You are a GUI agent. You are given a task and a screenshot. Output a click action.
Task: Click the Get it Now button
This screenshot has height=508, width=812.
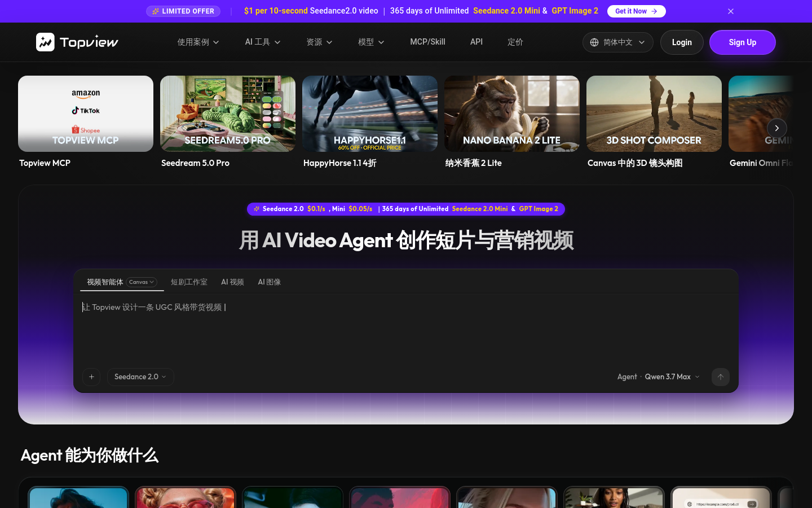[636, 11]
